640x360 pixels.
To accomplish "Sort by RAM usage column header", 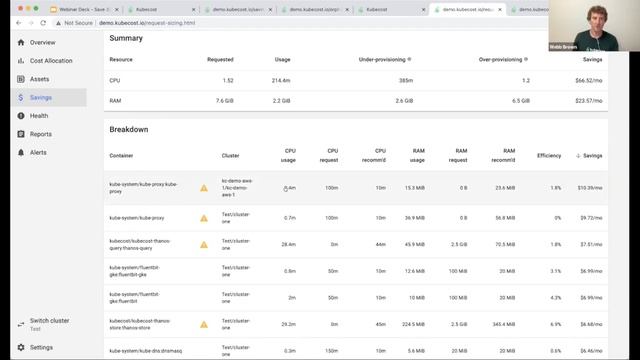I will (x=417, y=156).
